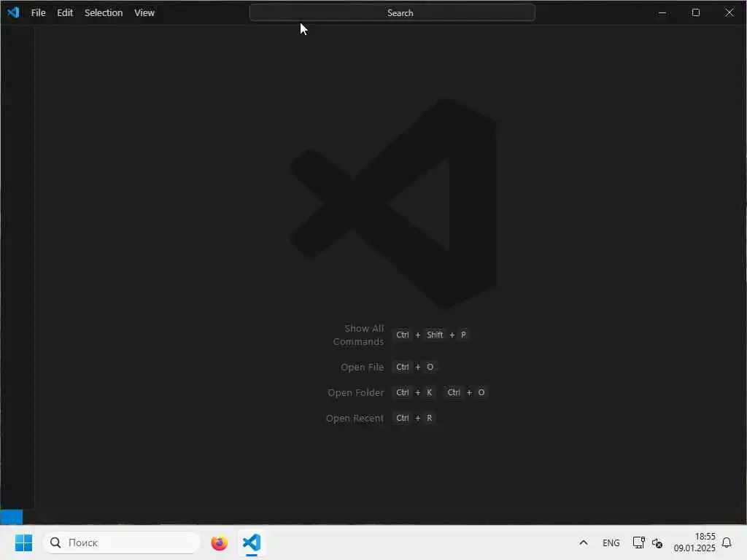Switch the ENG input language indicator

click(611, 542)
